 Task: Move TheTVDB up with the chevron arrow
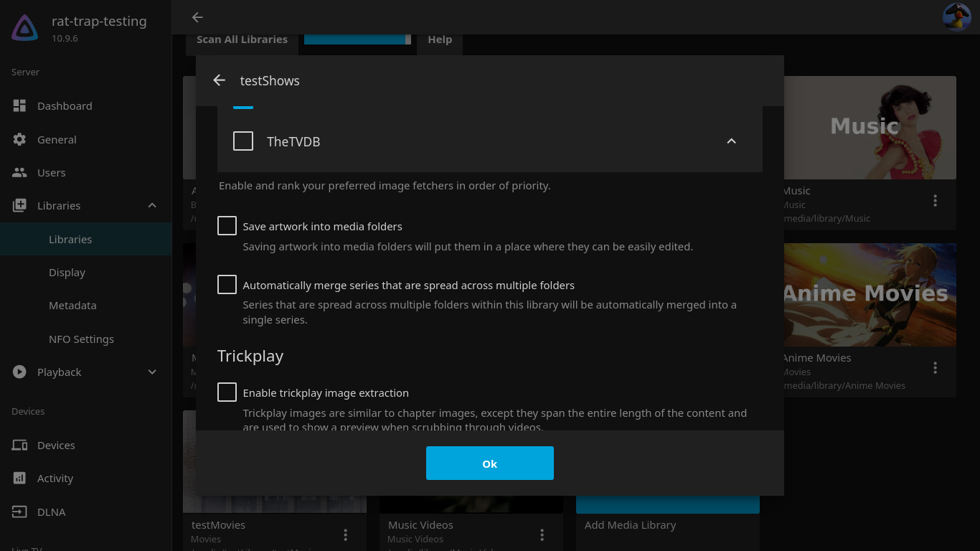coord(731,141)
